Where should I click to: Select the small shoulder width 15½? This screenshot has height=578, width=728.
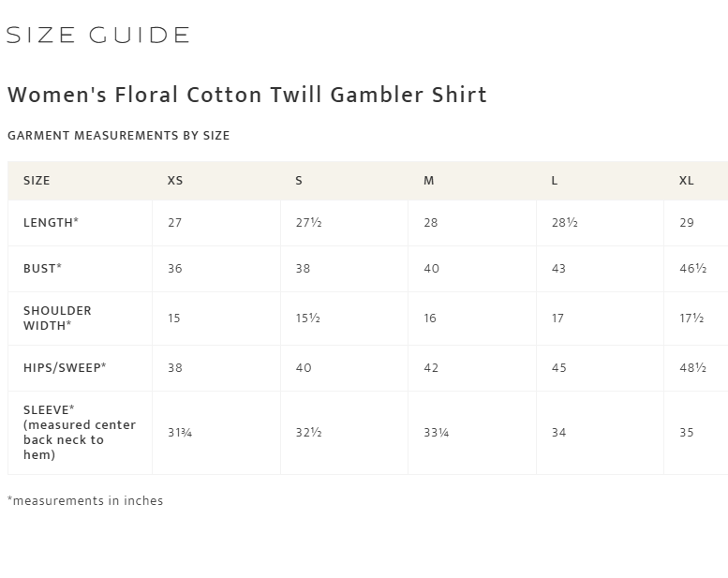point(308,318)
